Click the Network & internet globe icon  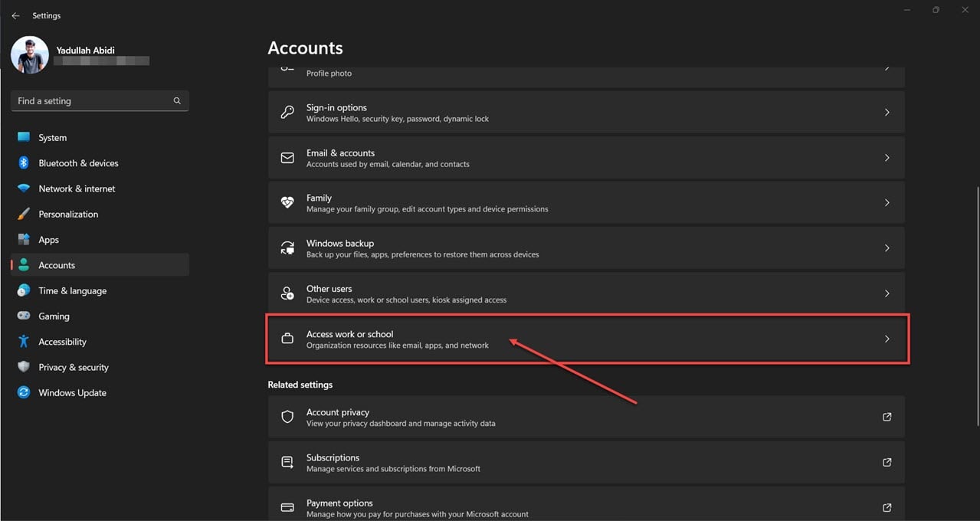[x=24, y=188]
